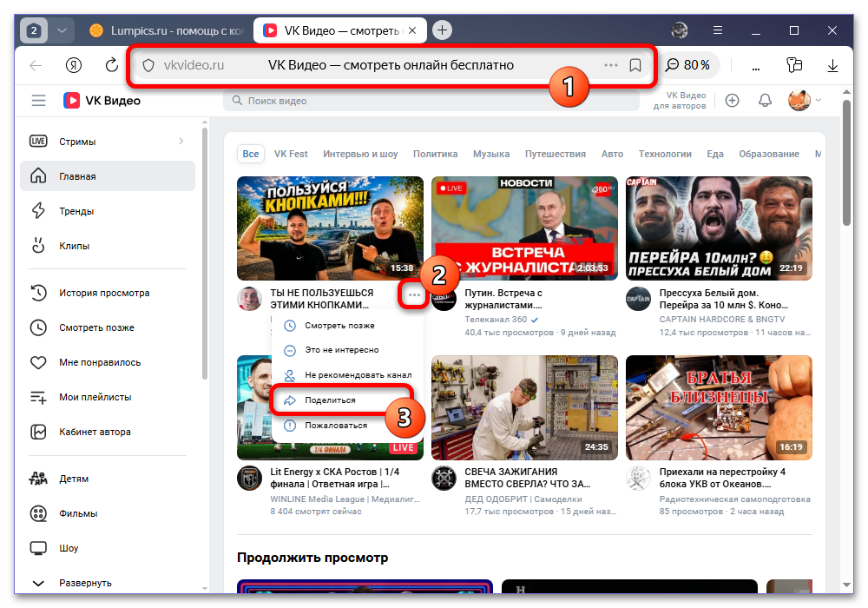Screen dimensions: 868x608
Task: Open browser extensions icon
Action: pos(794,65)
